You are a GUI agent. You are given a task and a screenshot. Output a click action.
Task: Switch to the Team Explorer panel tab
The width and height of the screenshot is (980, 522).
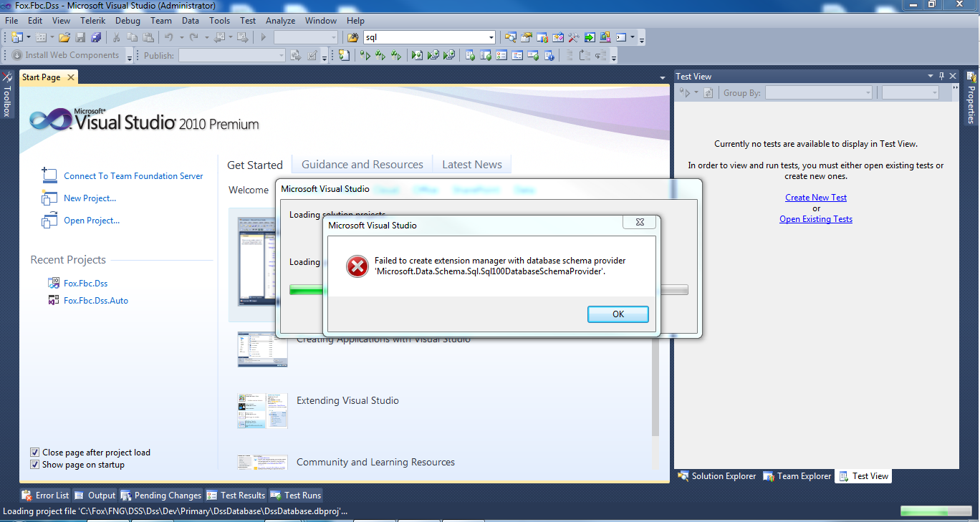[x=797, y=476]
